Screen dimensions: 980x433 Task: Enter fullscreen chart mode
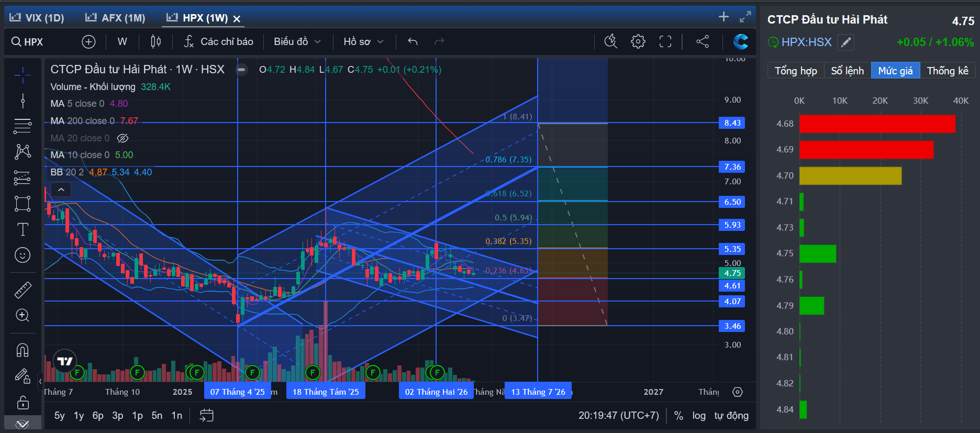665,42
